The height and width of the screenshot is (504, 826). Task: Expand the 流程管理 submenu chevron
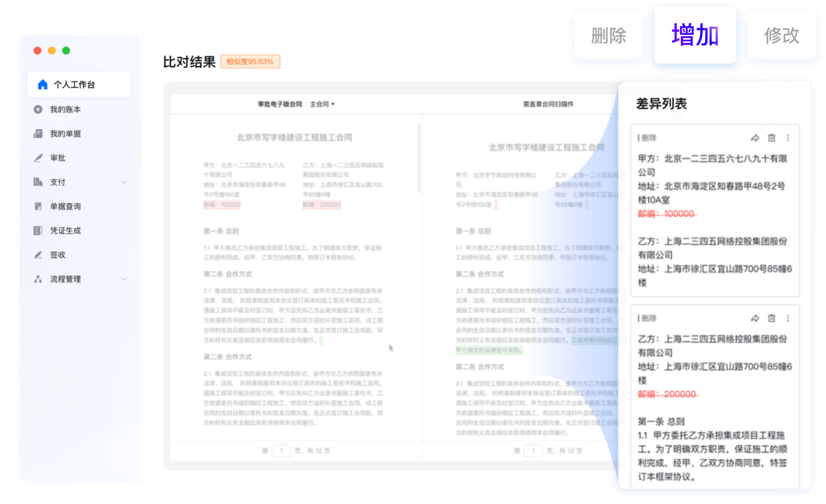(x=124, y=279)
